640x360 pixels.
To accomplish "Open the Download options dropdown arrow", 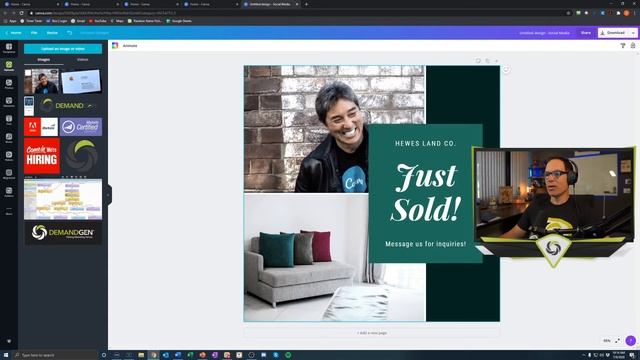I will tap(633, 33).
